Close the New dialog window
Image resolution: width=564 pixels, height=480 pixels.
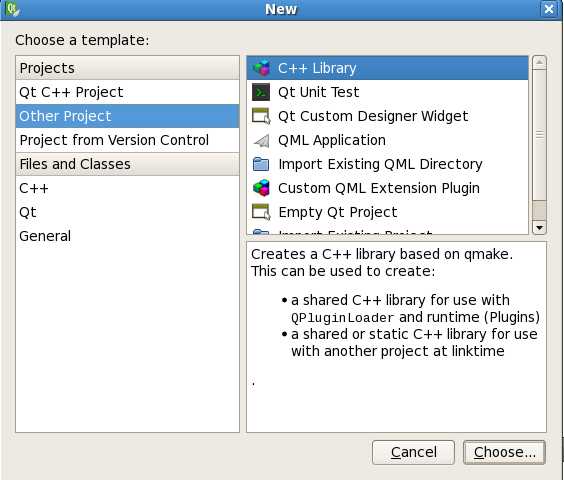pos(549,9)
